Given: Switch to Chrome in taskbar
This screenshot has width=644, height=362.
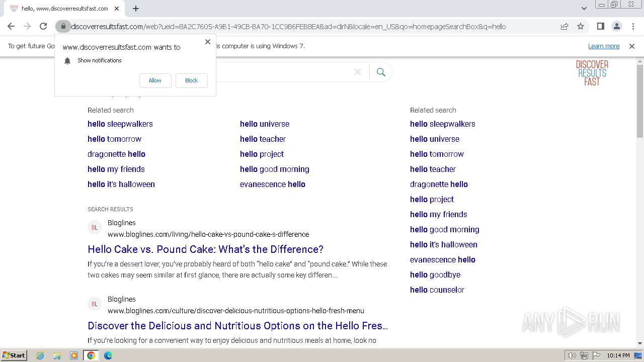Looking at the screenshot, I should click(x=91, y=355).
